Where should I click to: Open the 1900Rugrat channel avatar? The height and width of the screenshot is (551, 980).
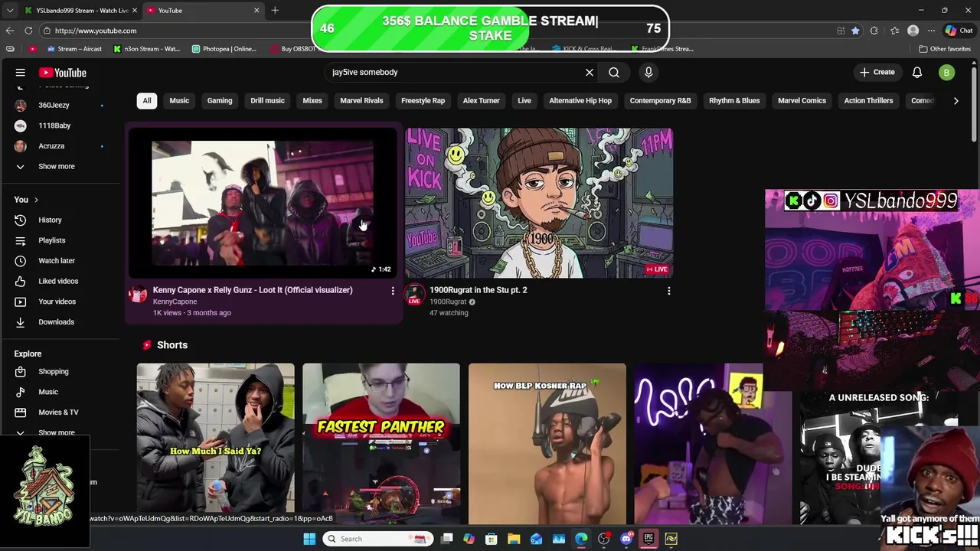click(414, 294)
